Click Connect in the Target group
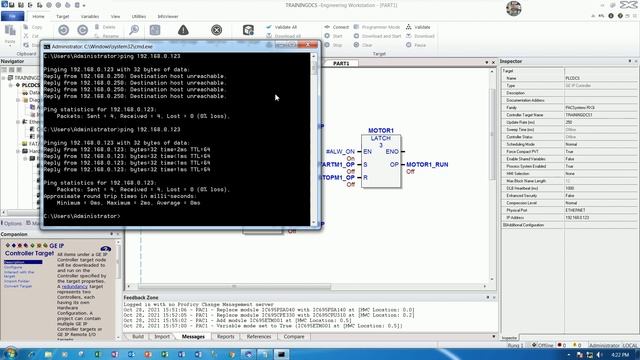Image resolution: width=640 pixels, height=360 pixels. tap(337, 27)
